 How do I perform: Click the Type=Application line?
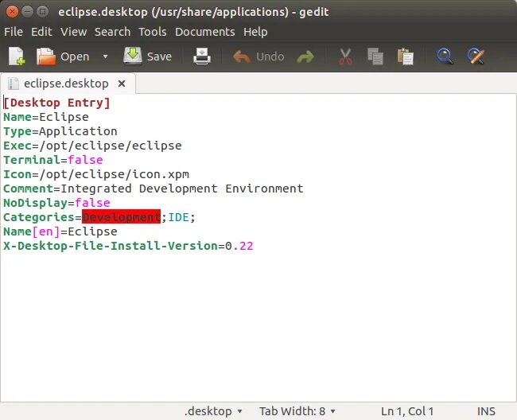click(60, 131)
